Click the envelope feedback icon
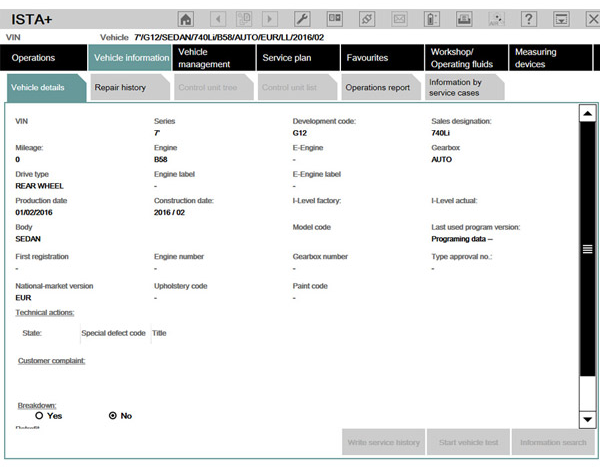614x470 pixels. click(x=399, y=19)
